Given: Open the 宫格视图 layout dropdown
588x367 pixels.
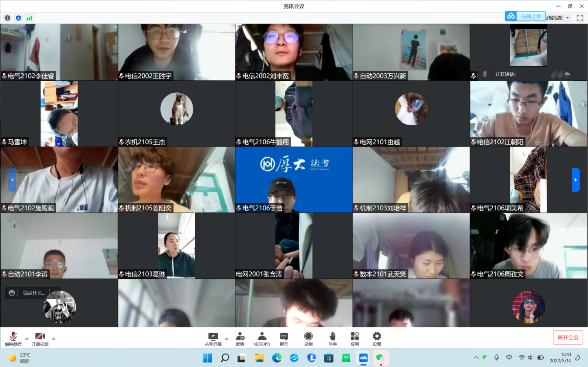Looking at the screenshot, I should 559,18.
